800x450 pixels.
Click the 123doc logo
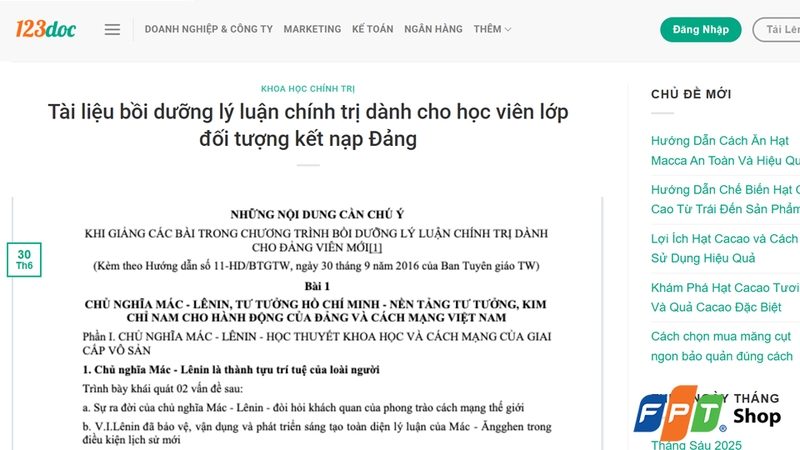tap(45, 29)
